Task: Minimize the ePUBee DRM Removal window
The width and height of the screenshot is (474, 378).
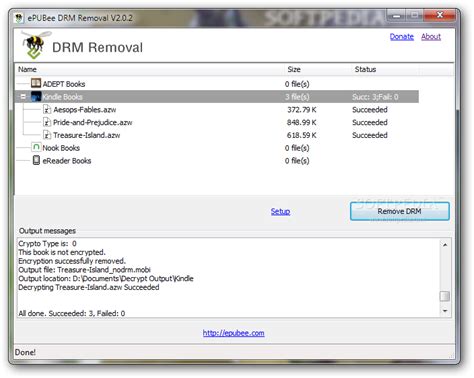Action: (397, 15)
